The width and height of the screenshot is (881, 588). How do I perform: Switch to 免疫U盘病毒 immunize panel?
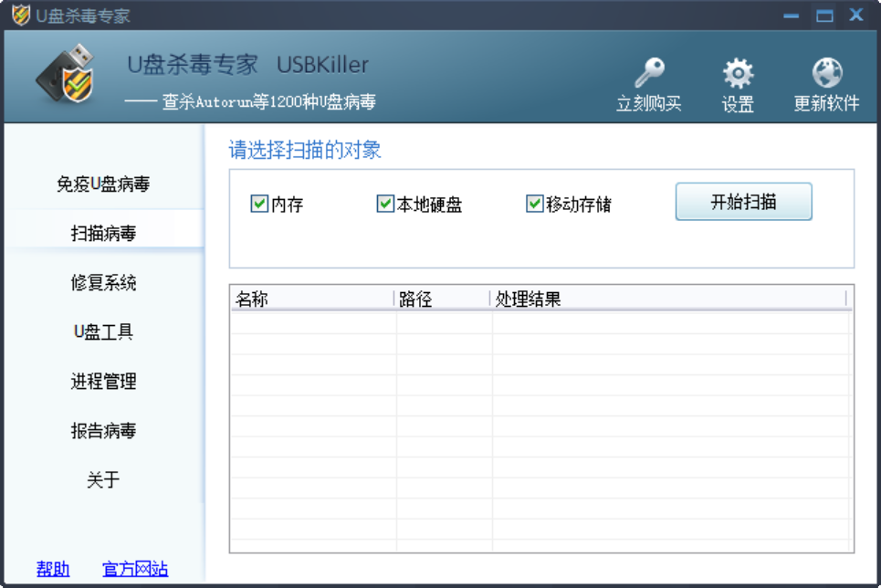tap(103, 184)
